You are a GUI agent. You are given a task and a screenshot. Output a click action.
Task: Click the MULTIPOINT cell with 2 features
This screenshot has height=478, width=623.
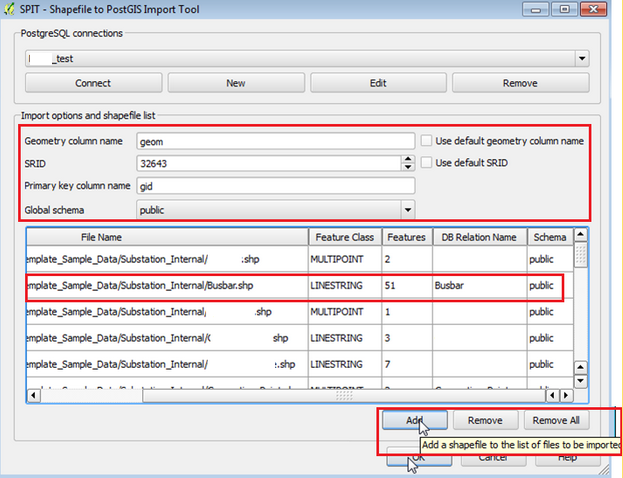coord(345,259)
